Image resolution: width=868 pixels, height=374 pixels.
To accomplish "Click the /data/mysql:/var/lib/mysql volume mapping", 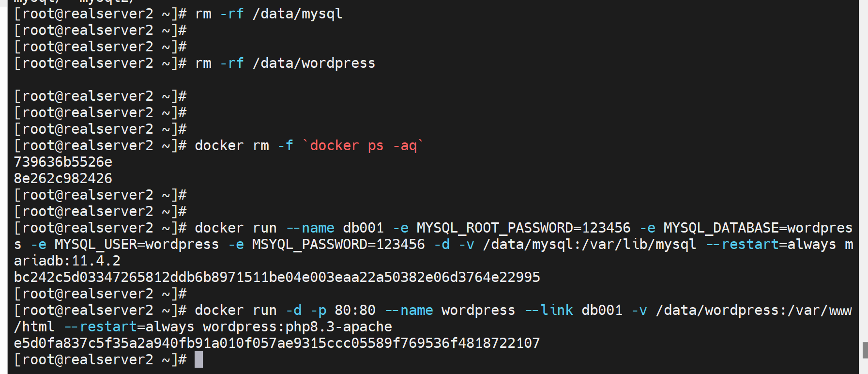I will pos(590,244).
